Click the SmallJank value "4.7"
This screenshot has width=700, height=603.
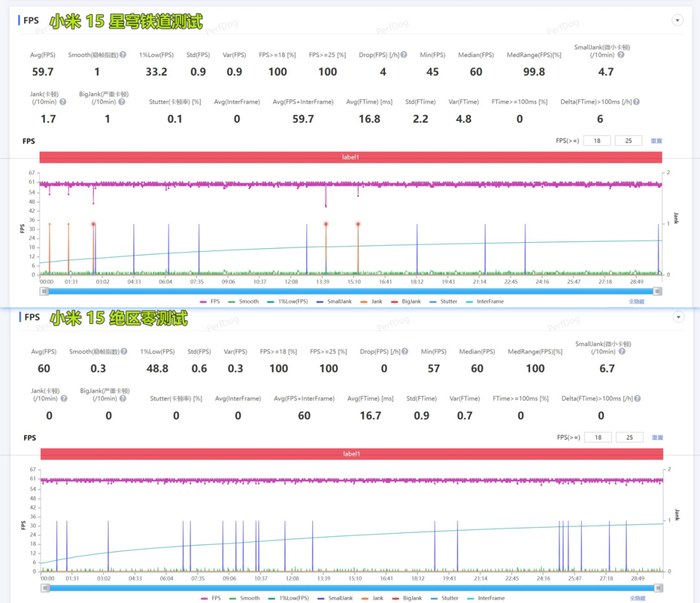click(x=606, y=72)
